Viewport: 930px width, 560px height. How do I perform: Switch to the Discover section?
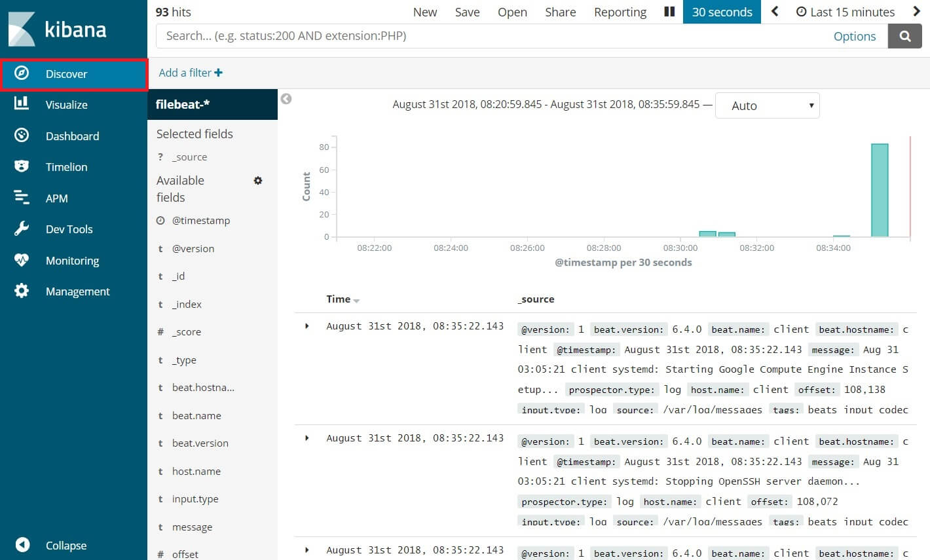coord(66,74)
